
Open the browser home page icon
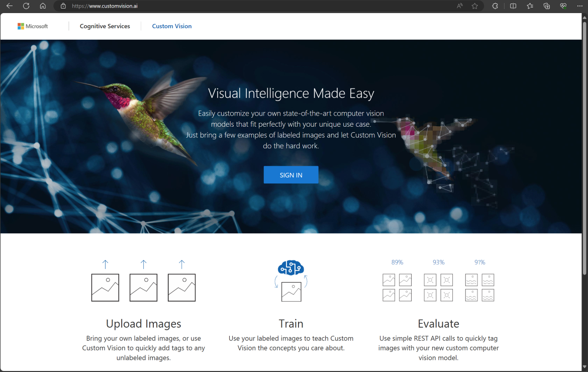click(43, 6)
